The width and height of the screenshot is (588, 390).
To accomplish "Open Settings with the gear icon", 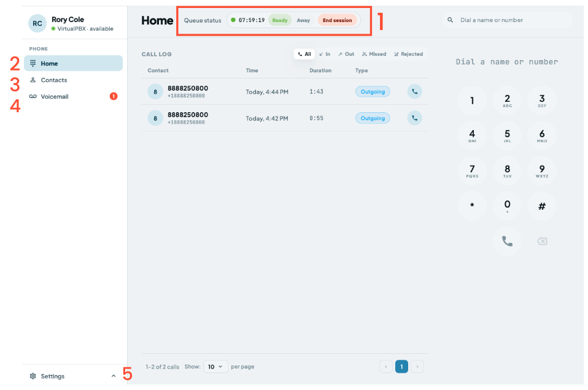I will (x=33, y=376).
